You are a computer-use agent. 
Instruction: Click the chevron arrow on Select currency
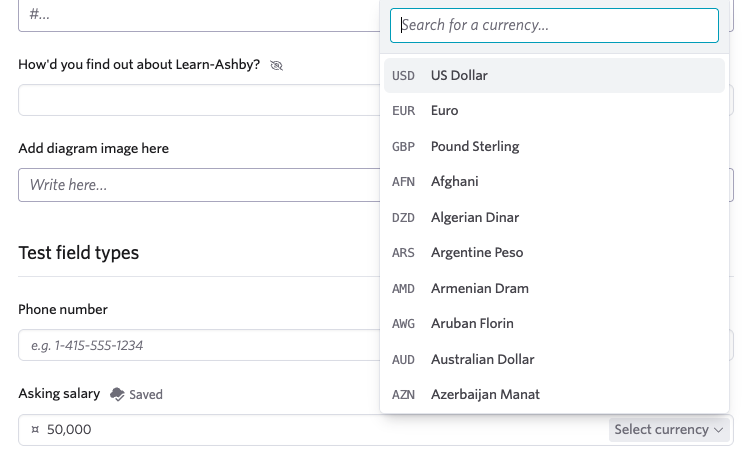718,430
